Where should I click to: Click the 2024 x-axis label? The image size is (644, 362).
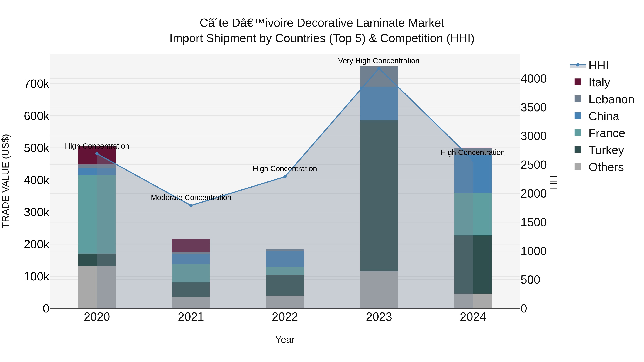click(x=473, y=317)
